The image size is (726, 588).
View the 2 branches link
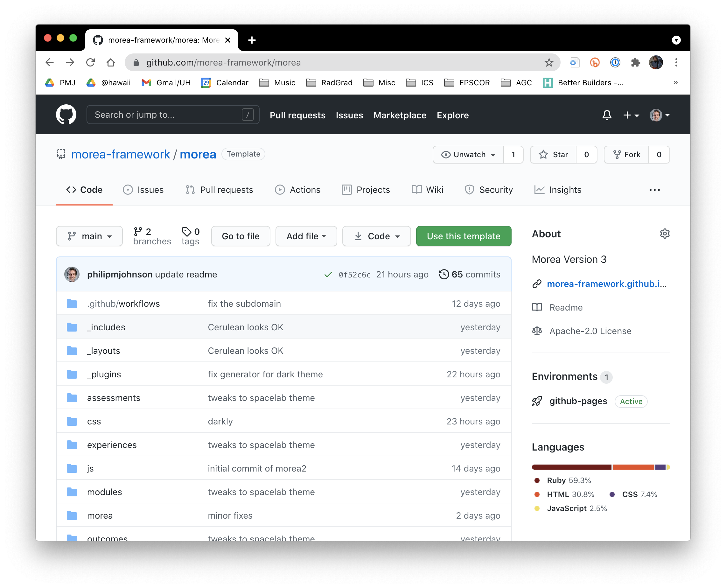(152, 236)
